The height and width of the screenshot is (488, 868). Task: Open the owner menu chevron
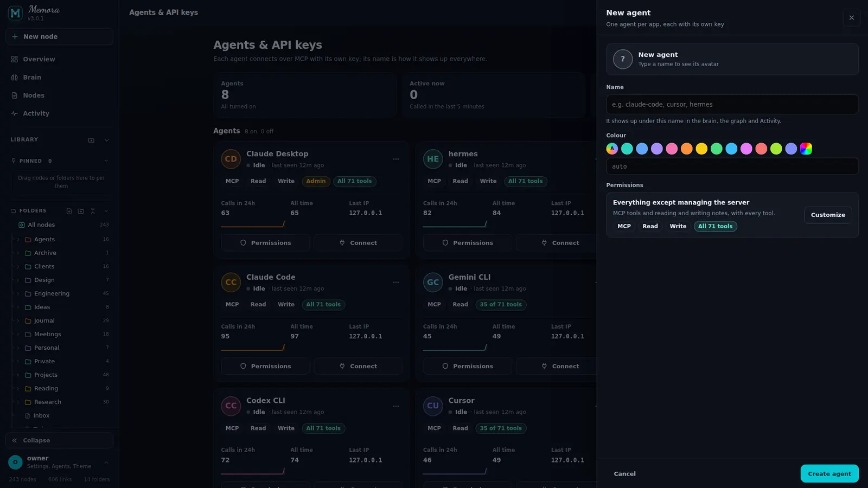(x=106, y=462)
